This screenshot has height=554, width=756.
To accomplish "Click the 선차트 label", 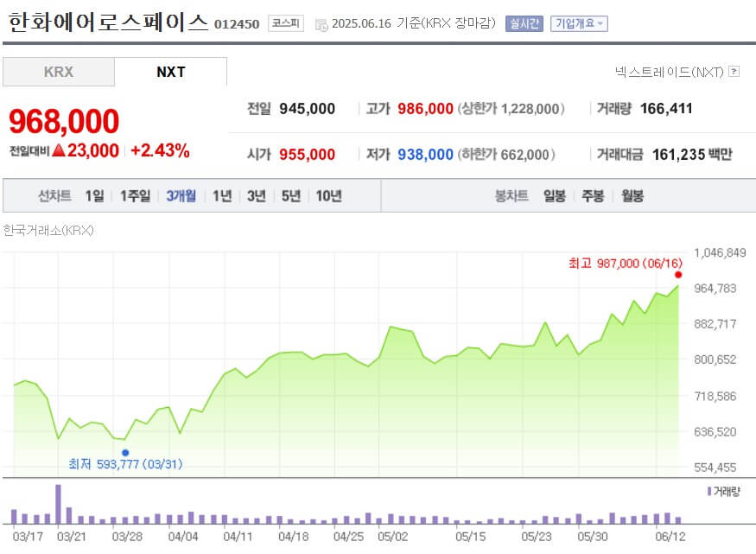I will pyautogui.click(x=54, y=195).
